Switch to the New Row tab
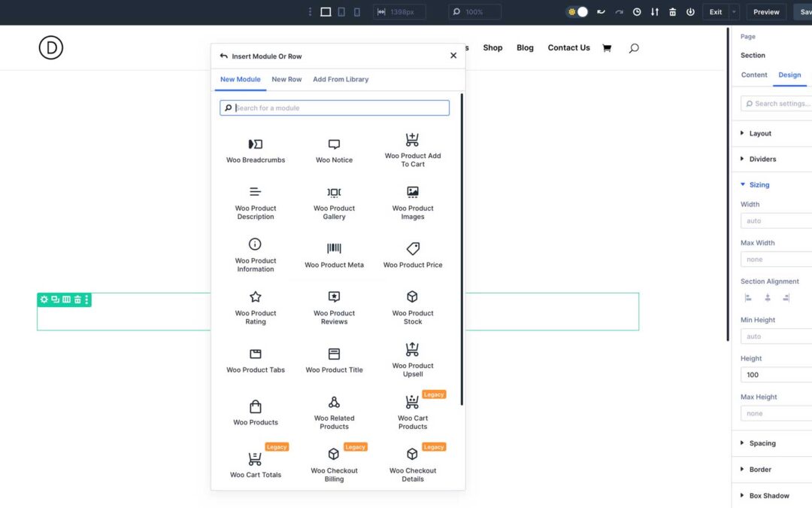Screen dimensions: 812x508 tap(286, 79)
